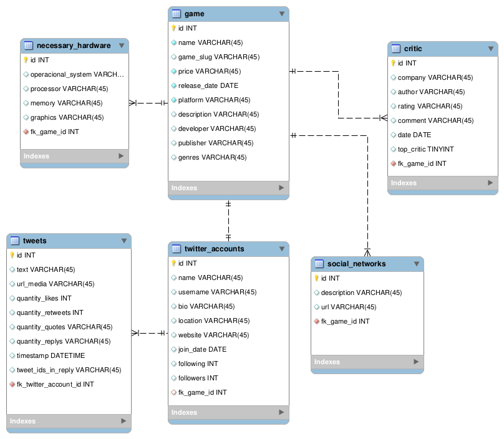Click the necessary_hardware table header icon
Image resolution: width=504 pixels, height=439 pixels.
point(29,46)
